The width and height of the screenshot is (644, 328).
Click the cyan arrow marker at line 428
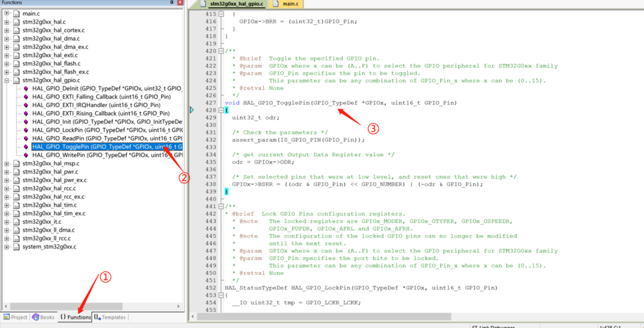click(192, 110)
